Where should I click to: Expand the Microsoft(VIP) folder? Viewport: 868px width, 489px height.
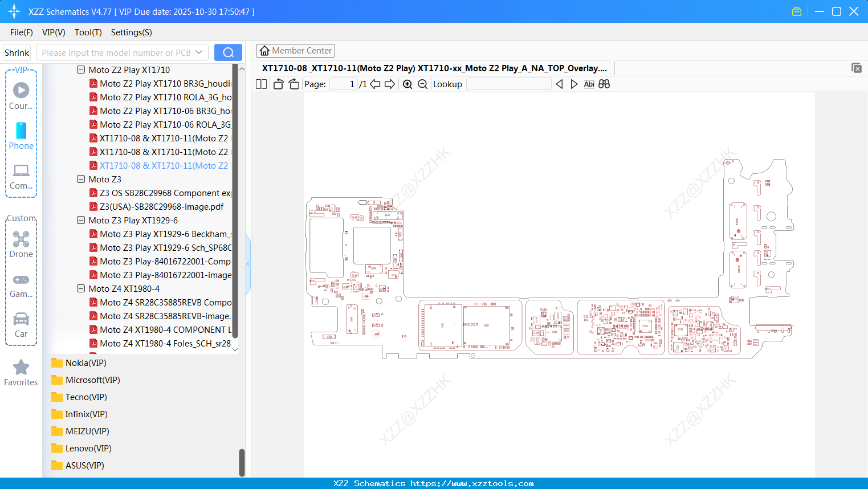(85, 380)
